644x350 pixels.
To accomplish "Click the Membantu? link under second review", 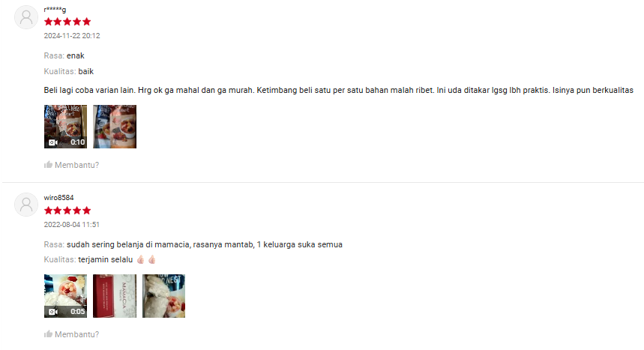I will [x=76, y=334].
